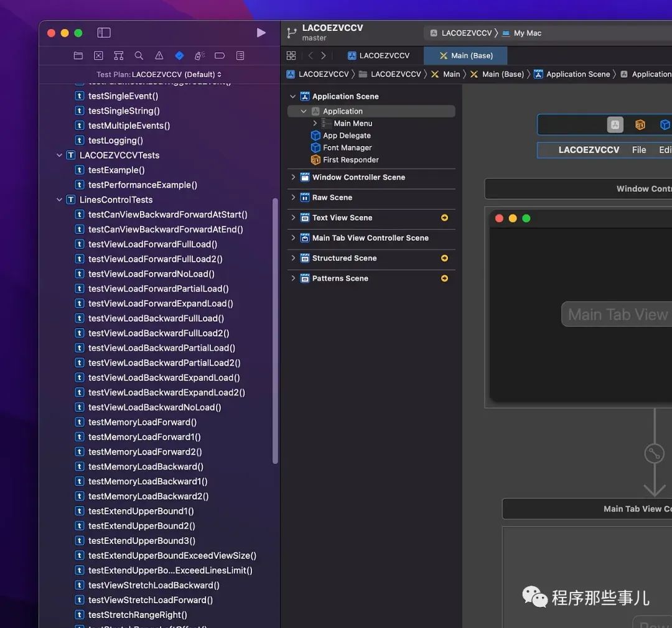Viewport: 672px width, 628px height.
Task: Toggle the navigator sidebar visibility
Action: pos(104,32)
